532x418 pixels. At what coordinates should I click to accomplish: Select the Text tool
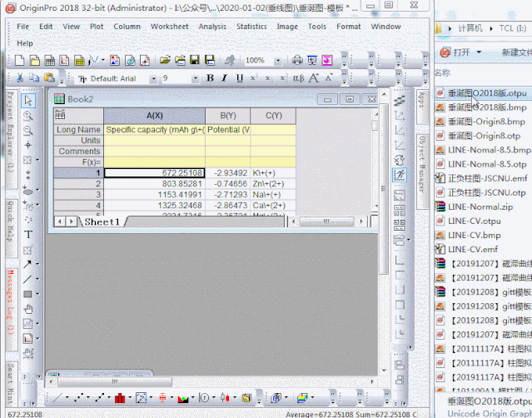28,235
